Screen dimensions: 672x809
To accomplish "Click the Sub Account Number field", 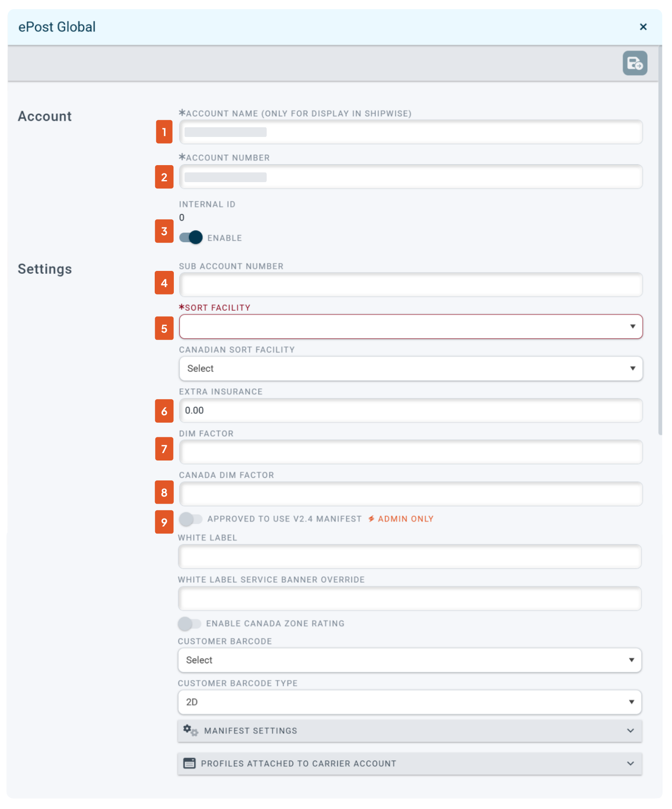I will [x=411, y=285].
